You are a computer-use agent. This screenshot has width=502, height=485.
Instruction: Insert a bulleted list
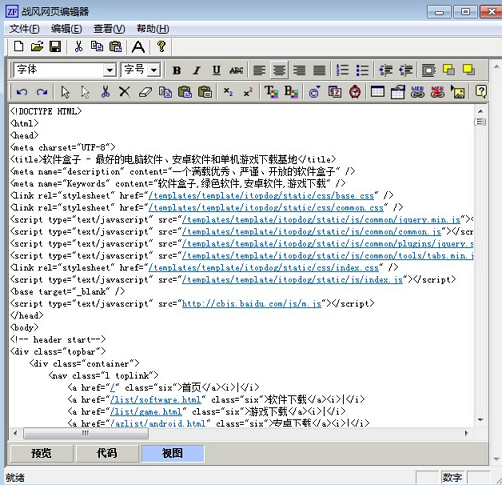point(362,70)
